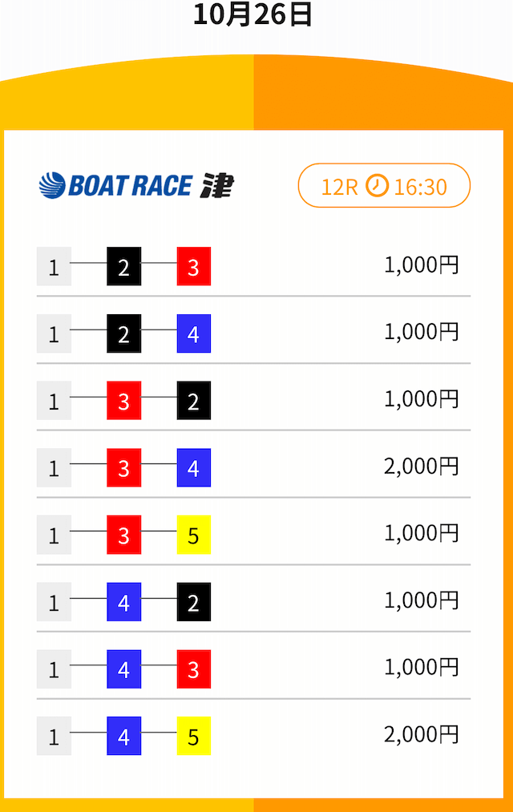
Task: Select the 12R 16:30 race button
Action: click(384, 186)
